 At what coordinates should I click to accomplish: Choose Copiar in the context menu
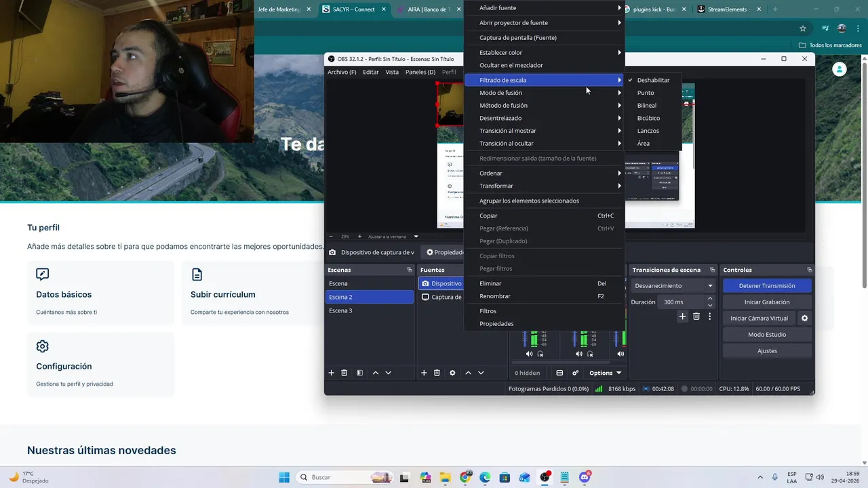544,216
